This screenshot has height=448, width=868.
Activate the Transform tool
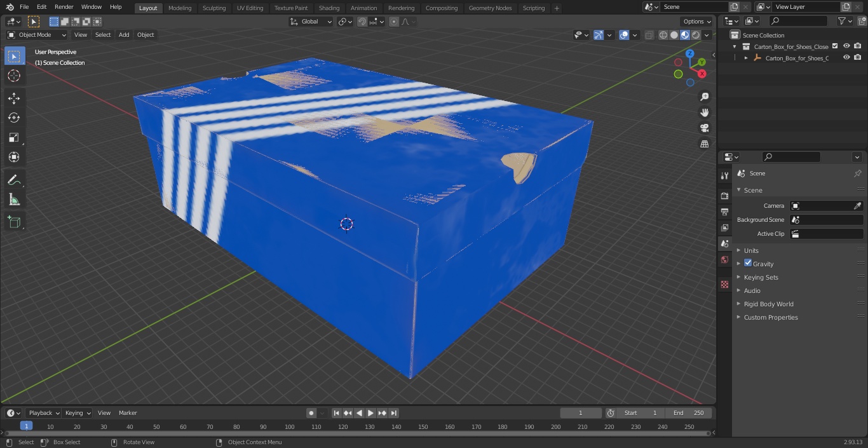coord(14,157)
